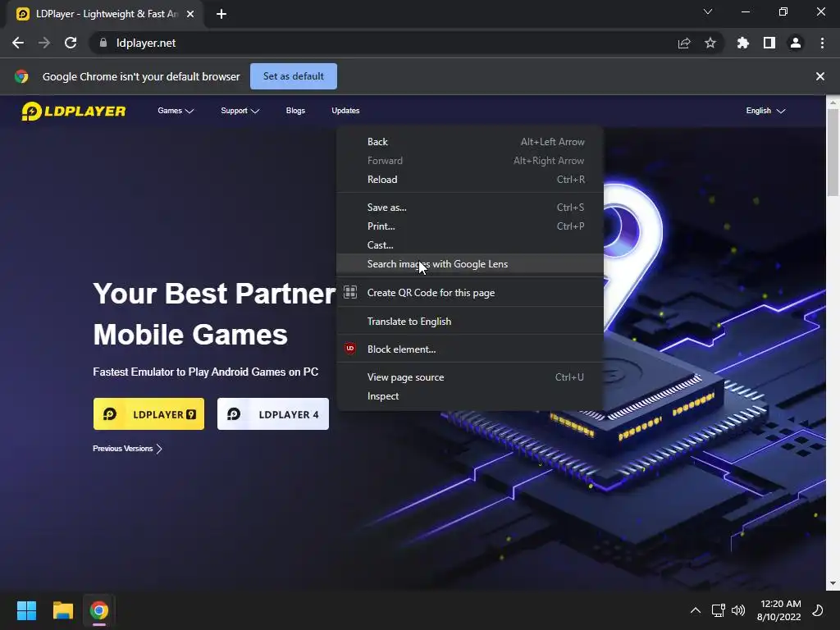Click the browser forward arrow
Screen dimensions: 840x630
[44, 43]
